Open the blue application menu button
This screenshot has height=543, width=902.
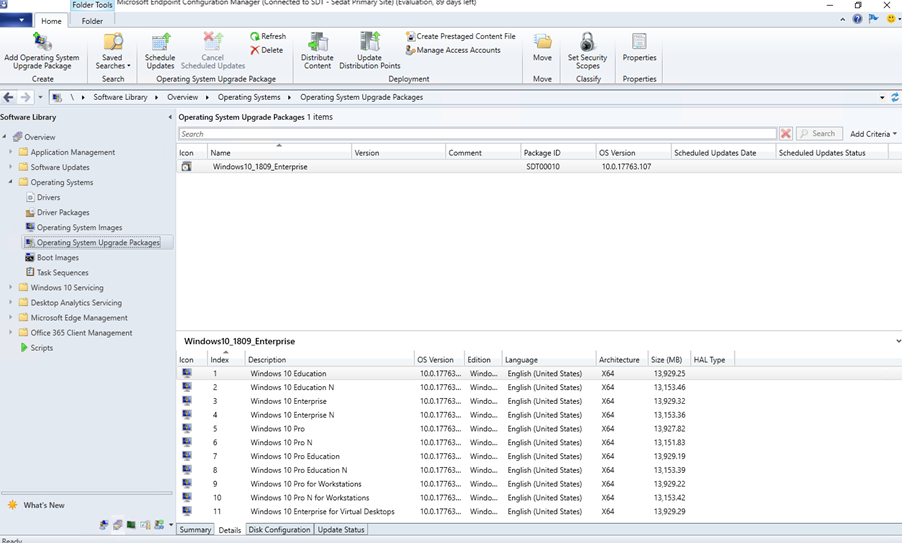click(x=16, y=20)
